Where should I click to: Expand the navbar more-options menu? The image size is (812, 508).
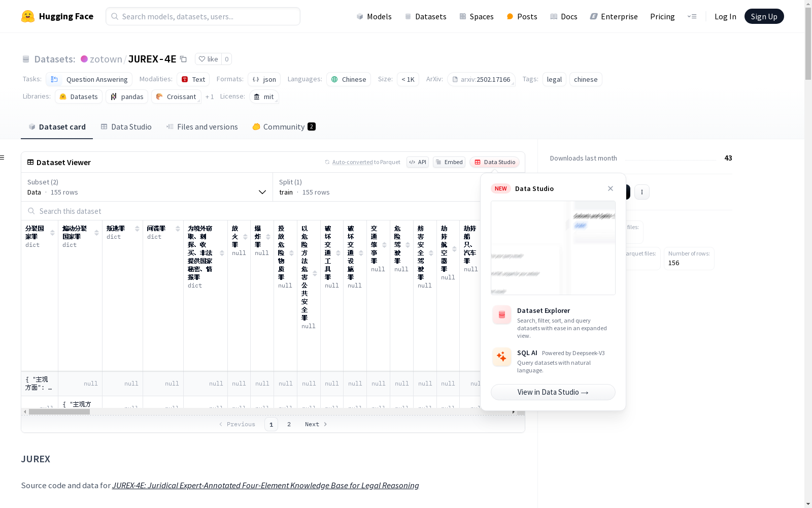[692, 16]
